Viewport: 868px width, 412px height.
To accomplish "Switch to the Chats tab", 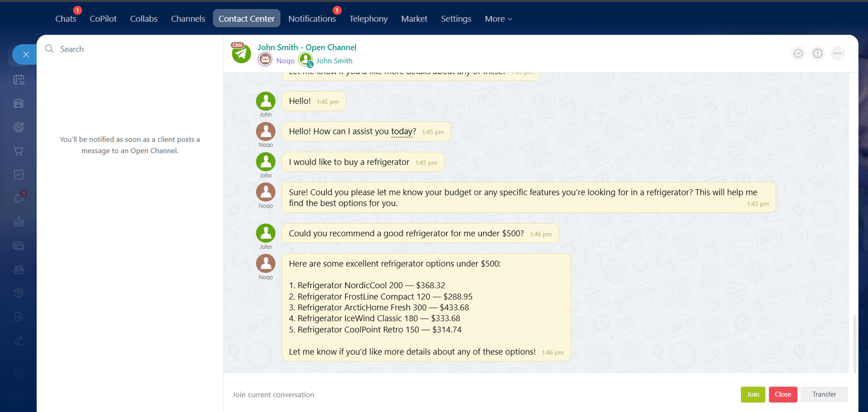I will tap(66, 19).
